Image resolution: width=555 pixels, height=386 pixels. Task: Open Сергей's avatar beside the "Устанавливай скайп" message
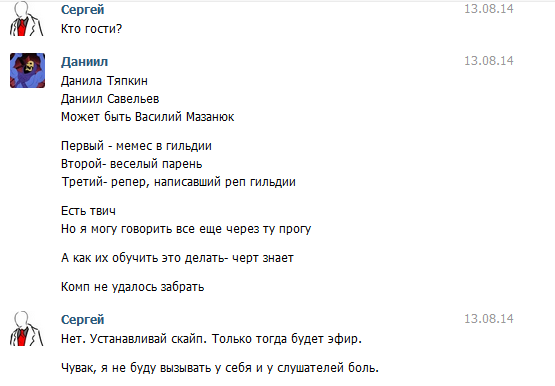(27, 329)
